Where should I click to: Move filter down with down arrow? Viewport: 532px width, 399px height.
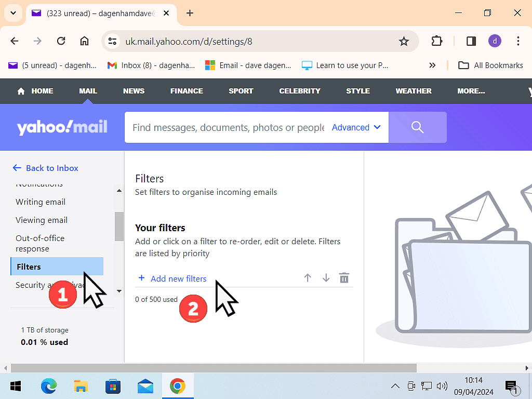coord(326,278)
